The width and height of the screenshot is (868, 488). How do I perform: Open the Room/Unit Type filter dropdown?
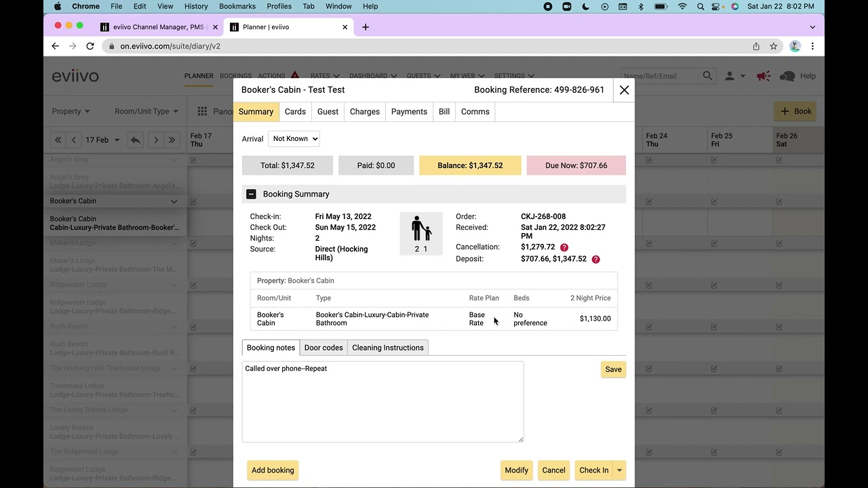pos(146,111)
